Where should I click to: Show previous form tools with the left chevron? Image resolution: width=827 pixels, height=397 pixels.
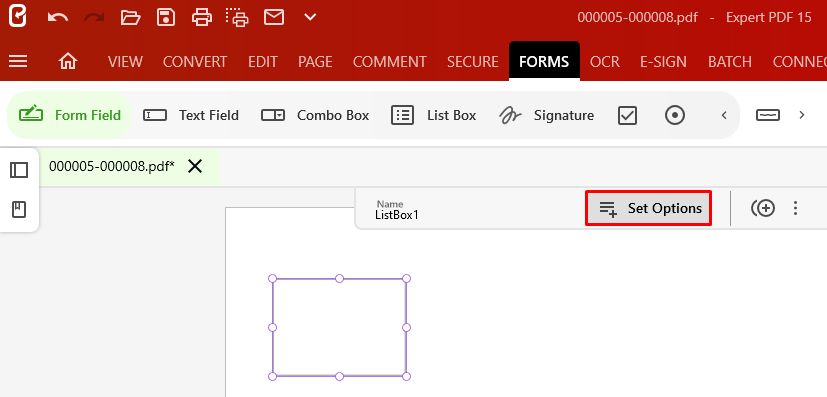(x=724, y=115)
